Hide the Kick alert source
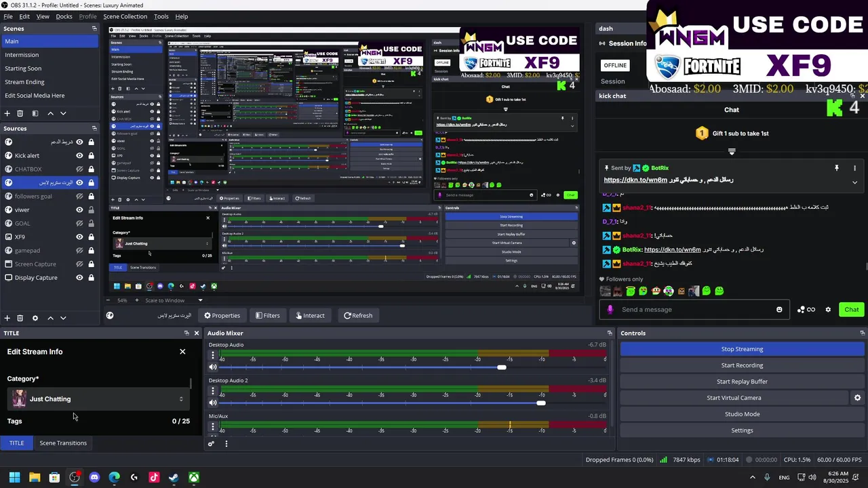This screenshot has width=868, height=488. click(79, 155)
